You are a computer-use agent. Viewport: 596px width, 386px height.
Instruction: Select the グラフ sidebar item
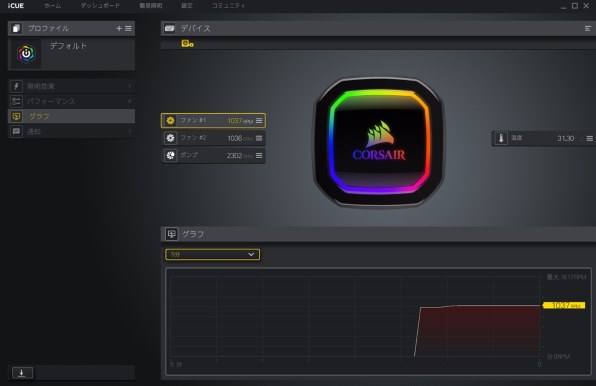(71, 116)
